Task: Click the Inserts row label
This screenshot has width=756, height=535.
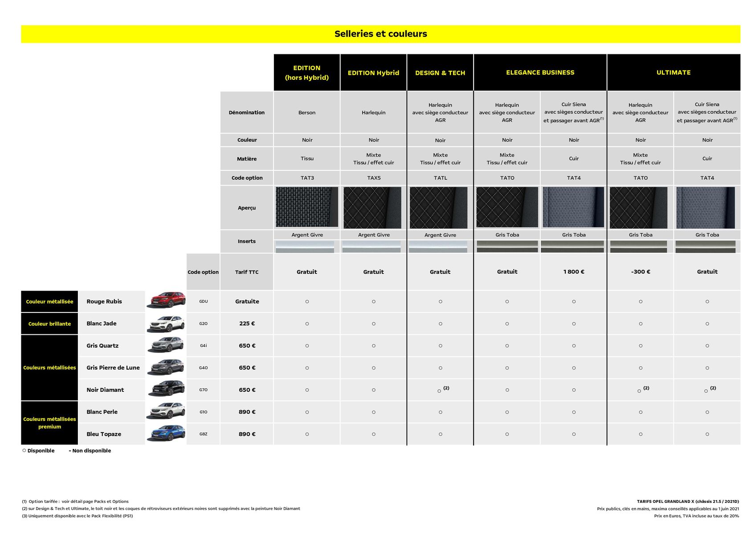Action: pyautogui.click(x=247, y=241)
